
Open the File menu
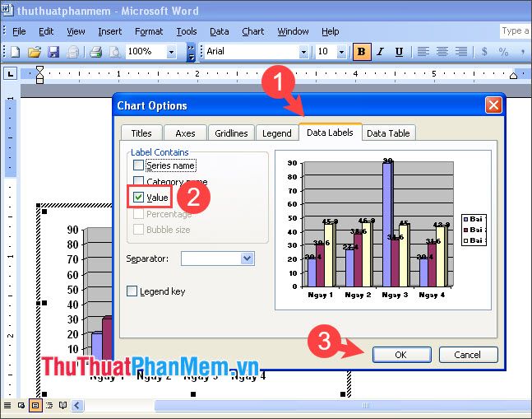tap(19, 31)
